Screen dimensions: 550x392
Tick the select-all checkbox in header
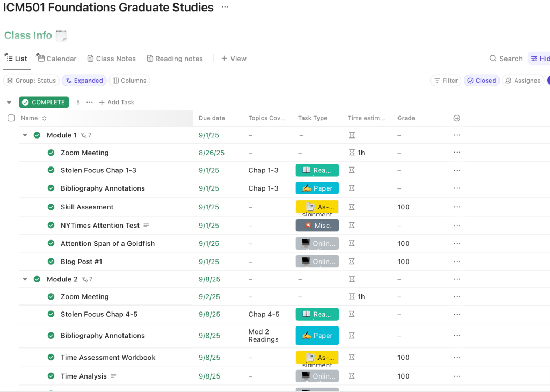[x=11, y=118]
